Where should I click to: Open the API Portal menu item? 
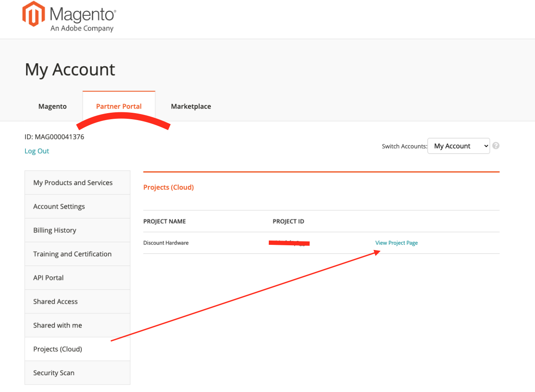coord(77,278)
